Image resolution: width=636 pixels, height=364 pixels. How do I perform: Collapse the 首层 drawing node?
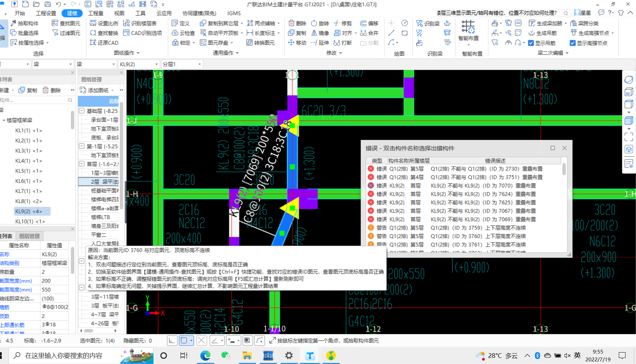click(x=82, y=164)
